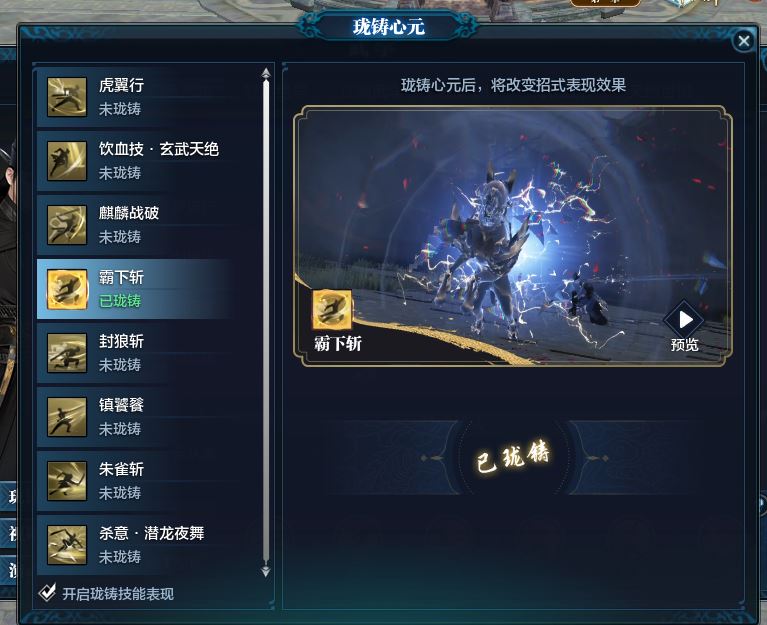Close the 珑铸心元 window
This screenshot has height=625, width=767.
coord(744,41)
